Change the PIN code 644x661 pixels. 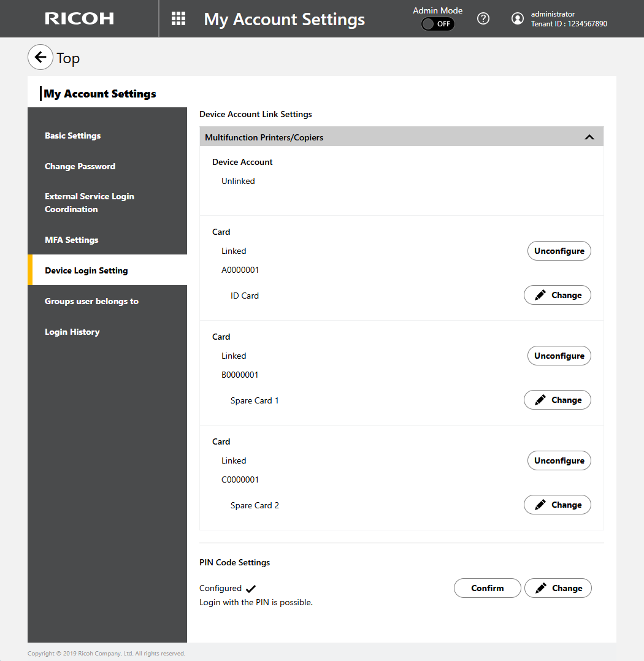[558, 588]
